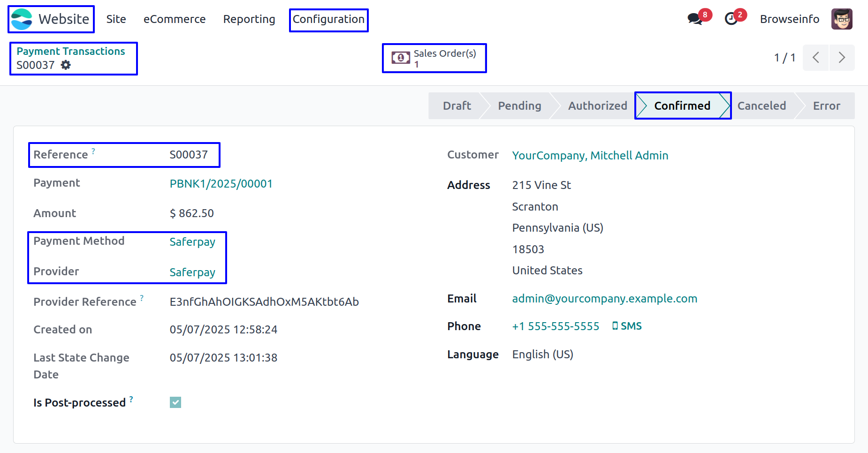Image resolution: width=868 pixels, height=453 pixels.
Task: Toggle the Is Post-processed checkbox
Action: (175, 402)
